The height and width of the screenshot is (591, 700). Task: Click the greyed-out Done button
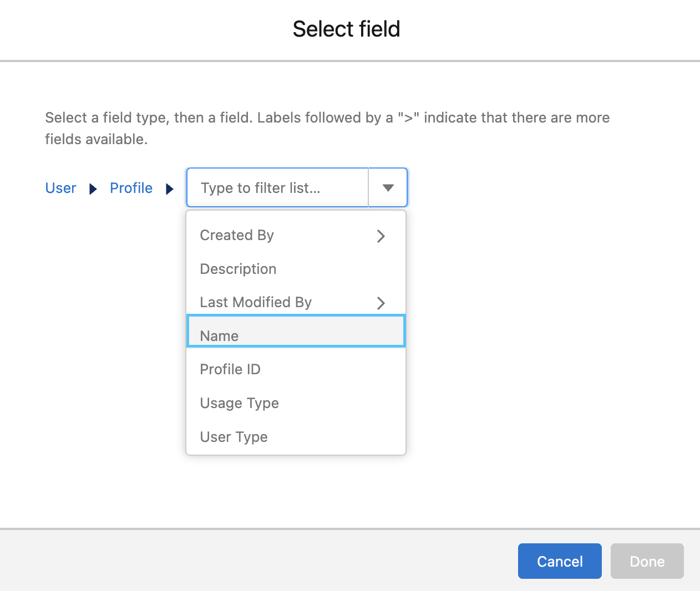pyautogui.click(x=647, y=561)
